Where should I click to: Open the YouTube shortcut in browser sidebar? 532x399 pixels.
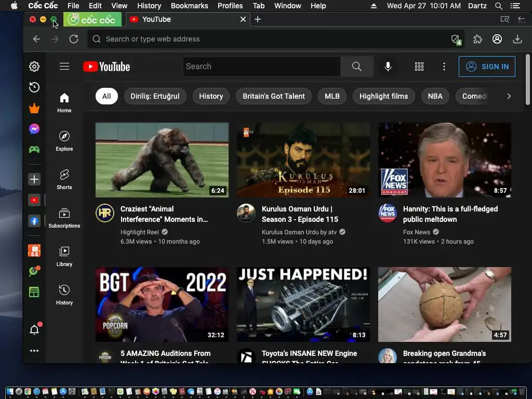pos(34,200)
